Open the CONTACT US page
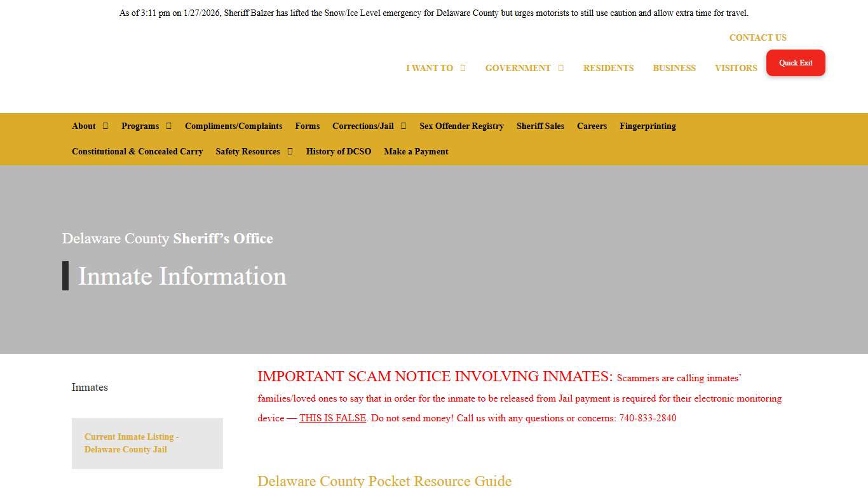The height and width of the screenshot is (488, 868). 757,37
